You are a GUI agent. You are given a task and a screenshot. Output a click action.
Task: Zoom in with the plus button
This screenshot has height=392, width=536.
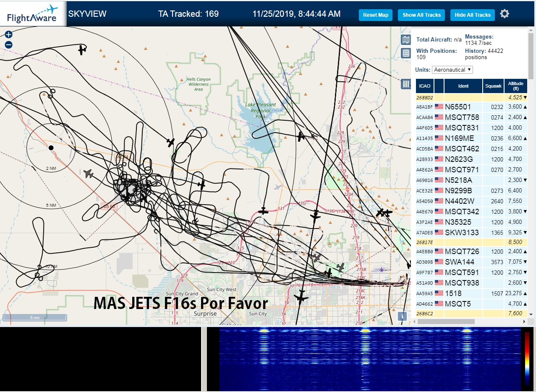coord(8,34)
